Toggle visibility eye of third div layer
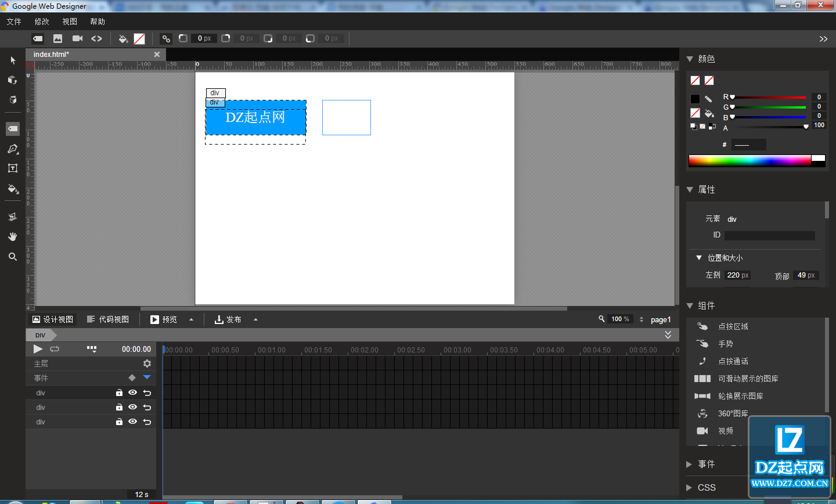The image size is (836, 504). tap(132, 422)
